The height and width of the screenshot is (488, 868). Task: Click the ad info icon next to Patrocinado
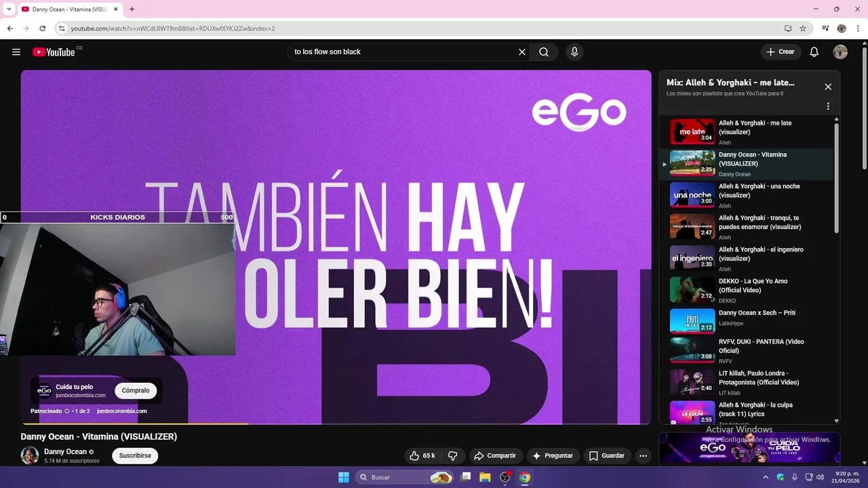coord(67,411)
